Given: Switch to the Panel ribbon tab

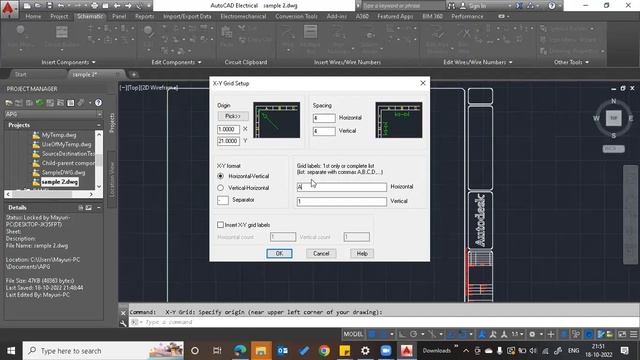Looking at the screenshot, I should 119,16.
